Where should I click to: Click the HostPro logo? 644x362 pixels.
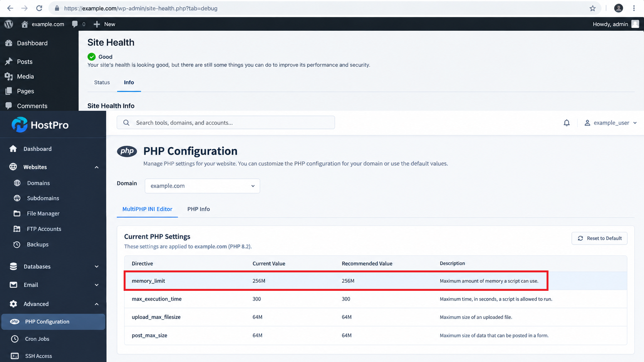tap(40, 125)
